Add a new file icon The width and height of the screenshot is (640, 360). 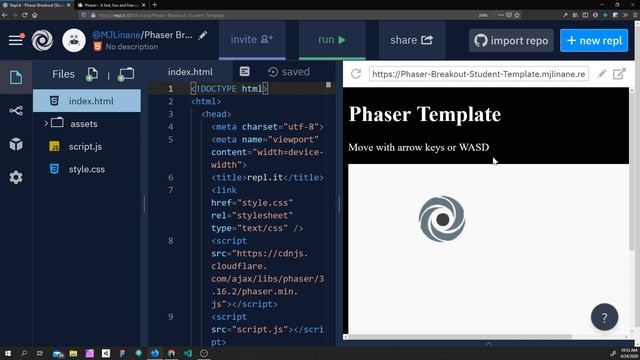[92, 74]
